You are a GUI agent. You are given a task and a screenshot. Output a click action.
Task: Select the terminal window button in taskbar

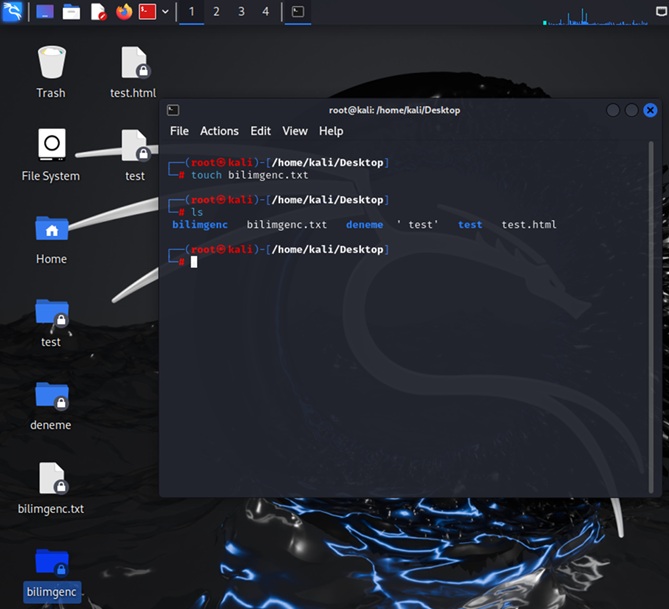[x=298, y=12]
